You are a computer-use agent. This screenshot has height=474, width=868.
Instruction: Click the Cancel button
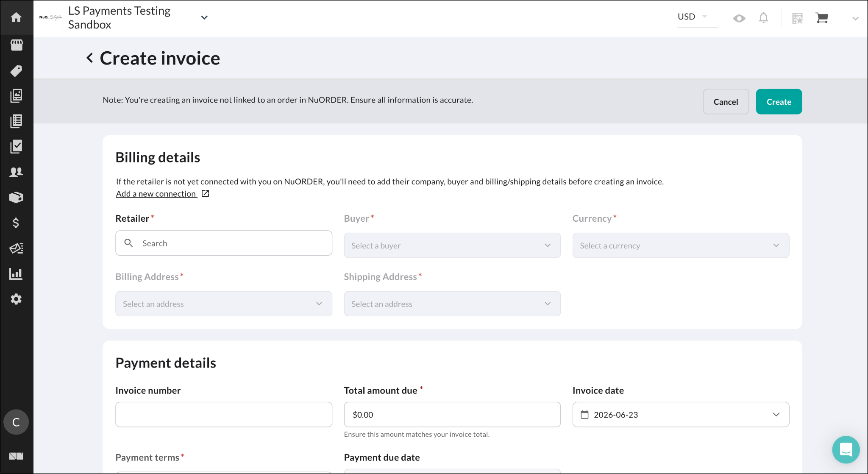click(x=726, y=102)
